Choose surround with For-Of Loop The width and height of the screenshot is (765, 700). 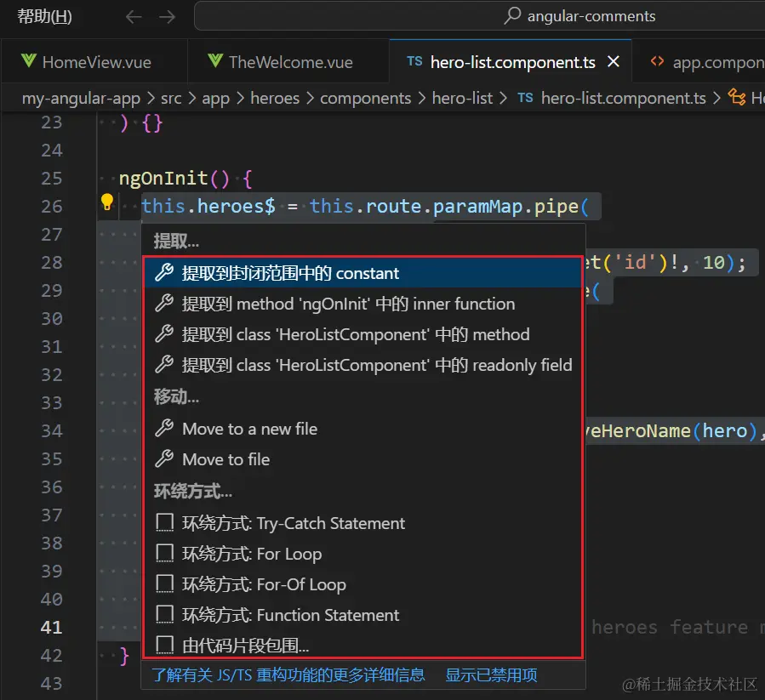tap(363, 584)
